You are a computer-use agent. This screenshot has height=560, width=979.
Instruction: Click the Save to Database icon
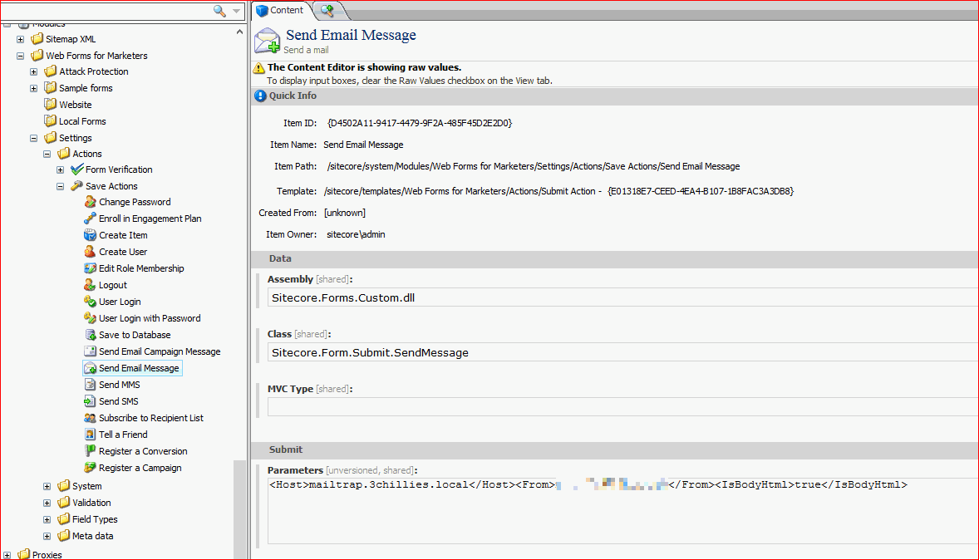tap(90, 335)
